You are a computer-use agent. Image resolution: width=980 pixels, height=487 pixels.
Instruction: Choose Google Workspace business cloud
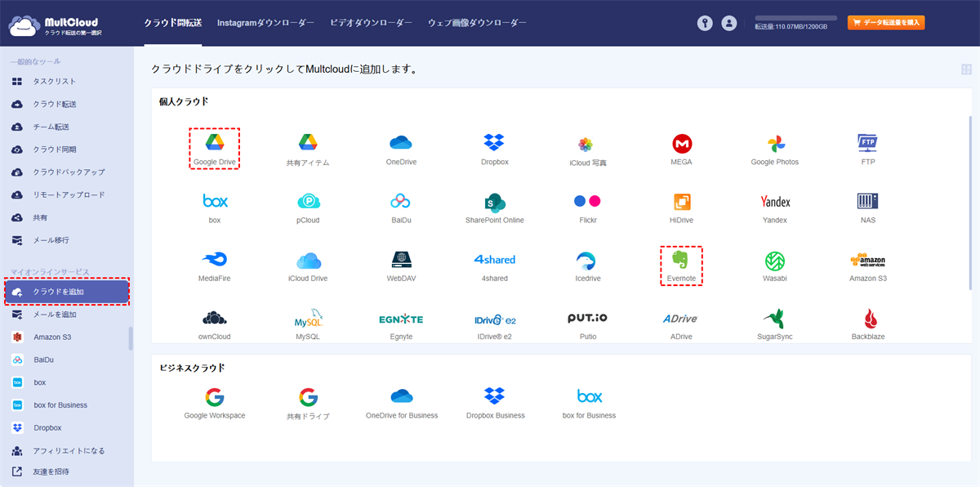(214, 404)
